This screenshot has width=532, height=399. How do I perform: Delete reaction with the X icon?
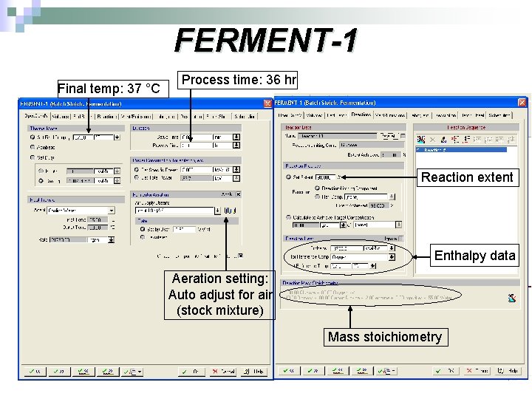click(432, 140)
